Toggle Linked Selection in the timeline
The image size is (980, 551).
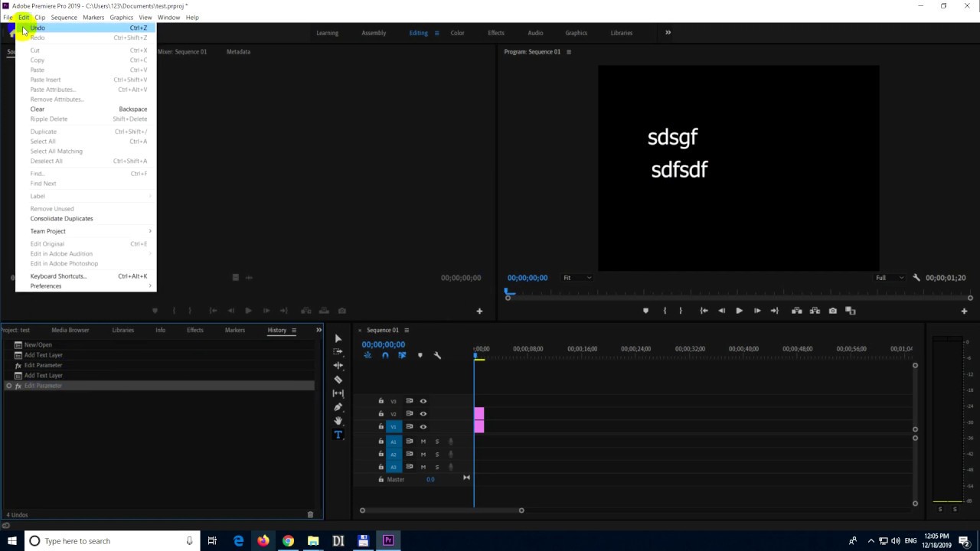tap(402, 355)
